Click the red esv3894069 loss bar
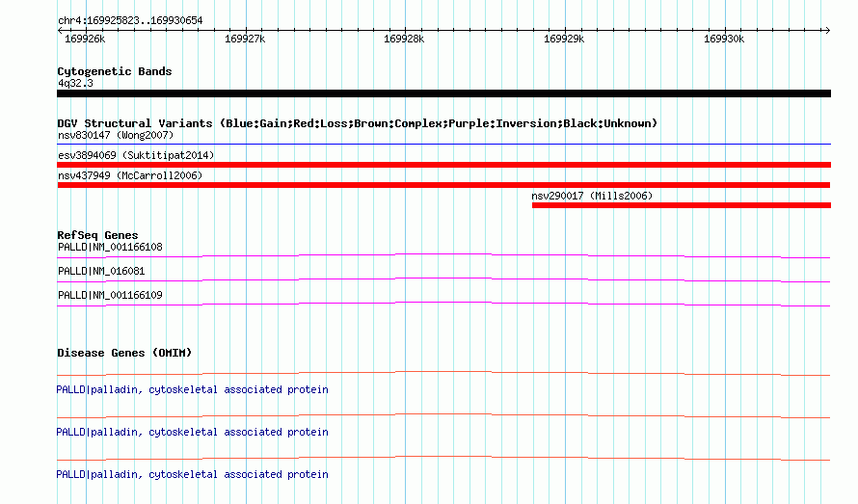The image size is (858, 504). [443, 165]
